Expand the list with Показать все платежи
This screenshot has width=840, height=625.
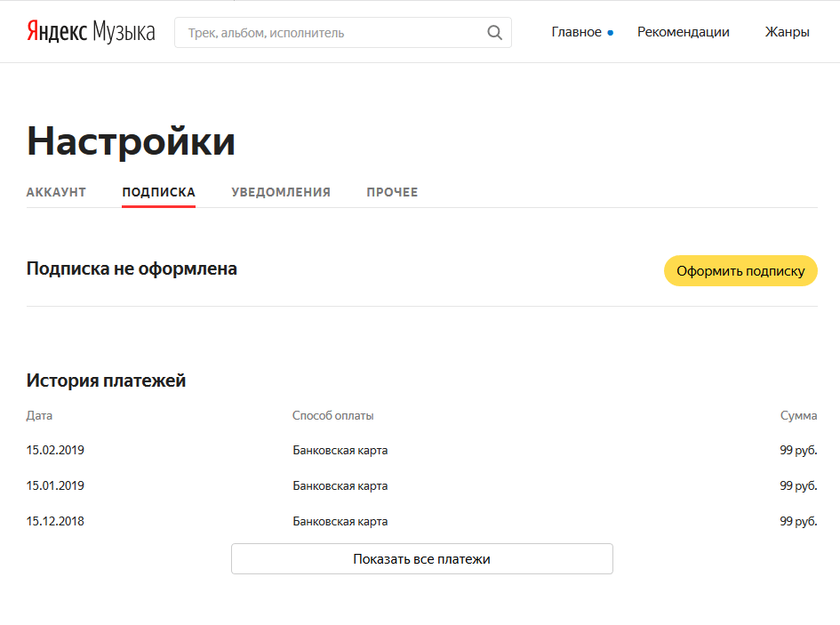click(421, 559)
